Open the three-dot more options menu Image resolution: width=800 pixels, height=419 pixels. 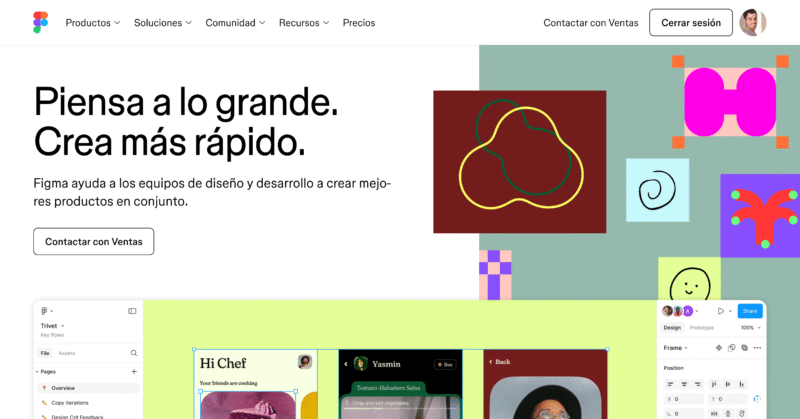pos(757,348)
